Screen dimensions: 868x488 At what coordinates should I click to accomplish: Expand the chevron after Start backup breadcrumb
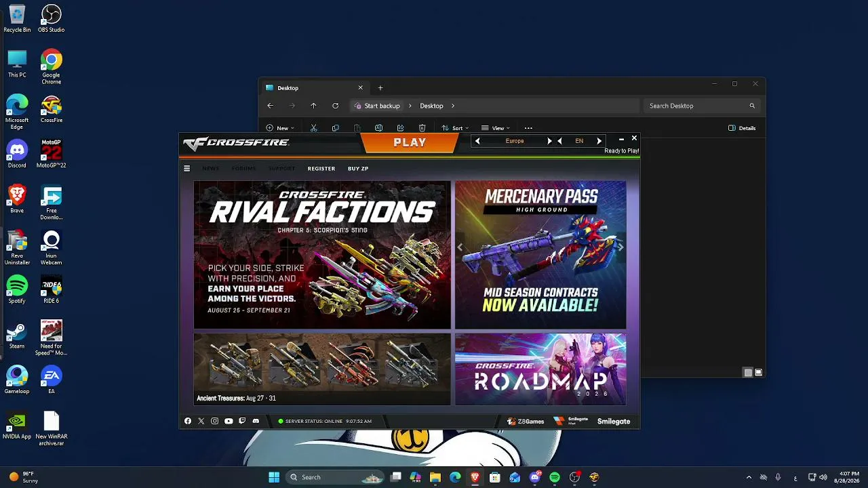tap(410, 106)
